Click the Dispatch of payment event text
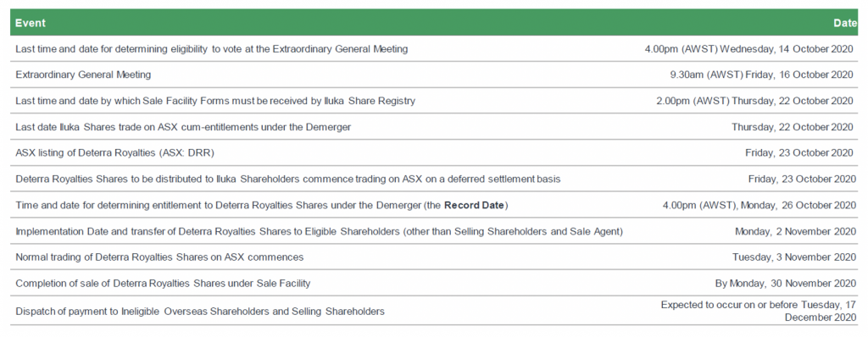 [200, 312]
